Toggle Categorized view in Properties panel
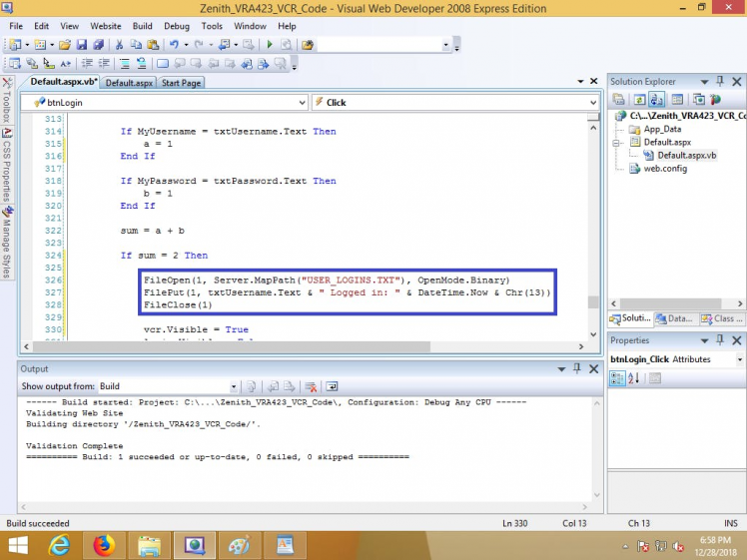747x560 pixels. tap(617, 378)
